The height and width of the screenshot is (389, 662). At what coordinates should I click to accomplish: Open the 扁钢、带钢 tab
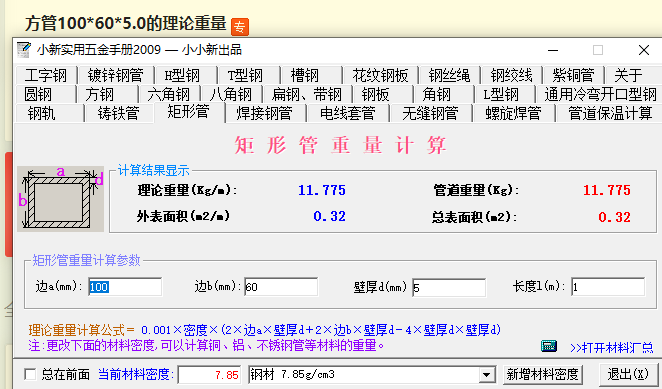coord(307,94)
